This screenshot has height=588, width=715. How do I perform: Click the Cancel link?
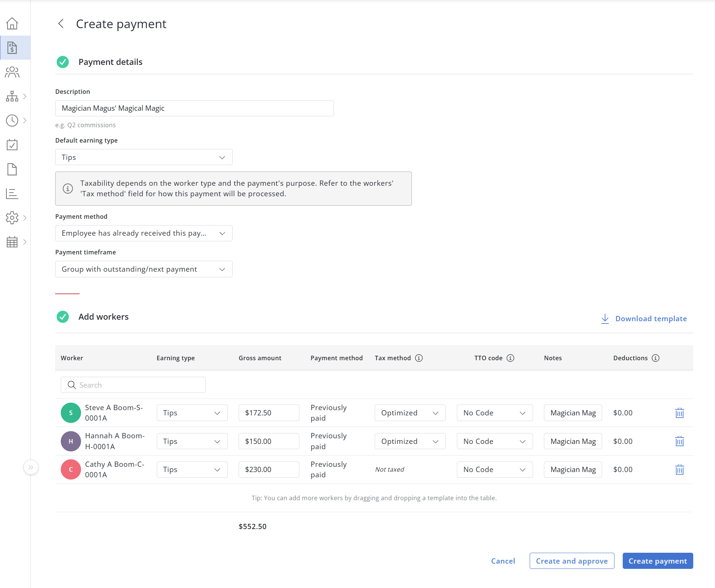coord(503,561)
